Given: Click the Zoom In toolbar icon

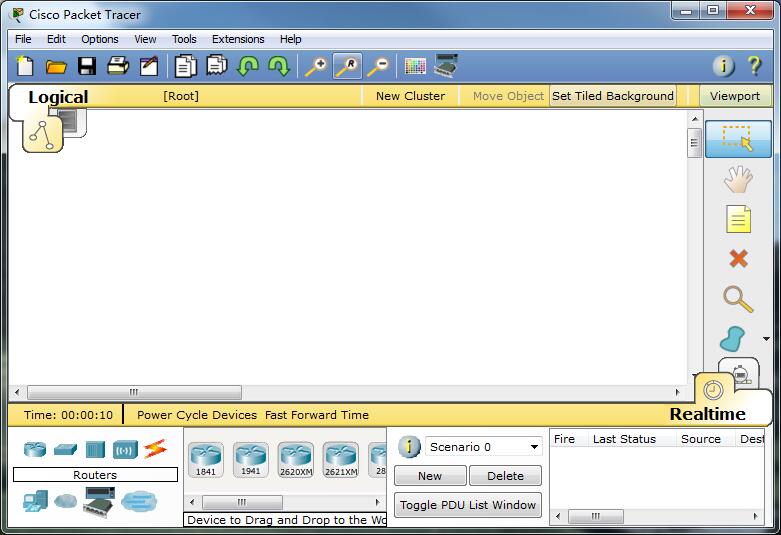Looking at the screenshot, I should tap(316, 67).
